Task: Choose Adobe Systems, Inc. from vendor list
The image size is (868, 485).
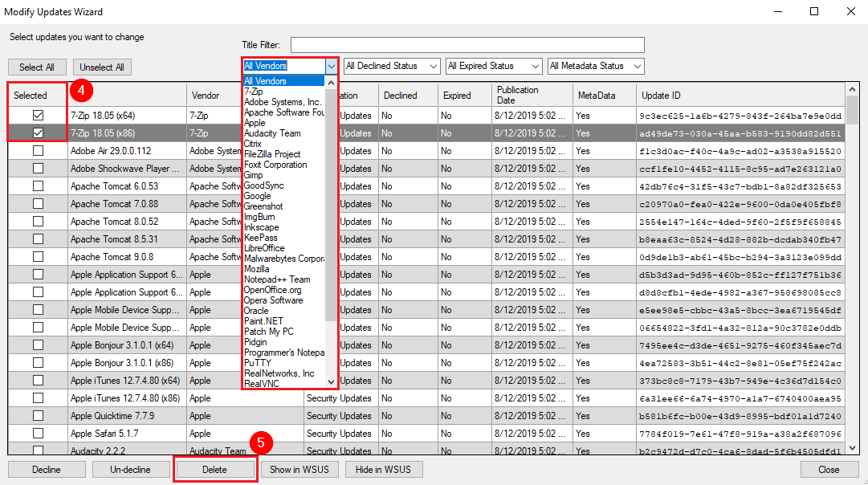Action: [283, 102]
